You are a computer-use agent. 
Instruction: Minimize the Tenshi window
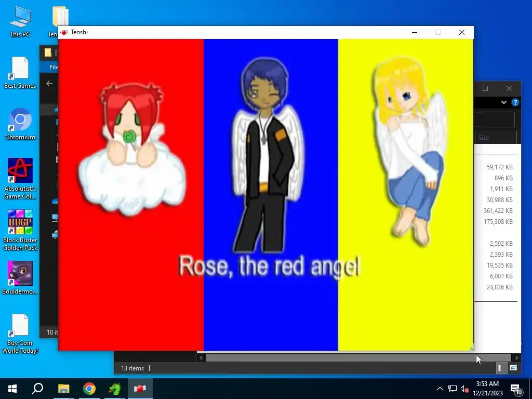(414, 32)
